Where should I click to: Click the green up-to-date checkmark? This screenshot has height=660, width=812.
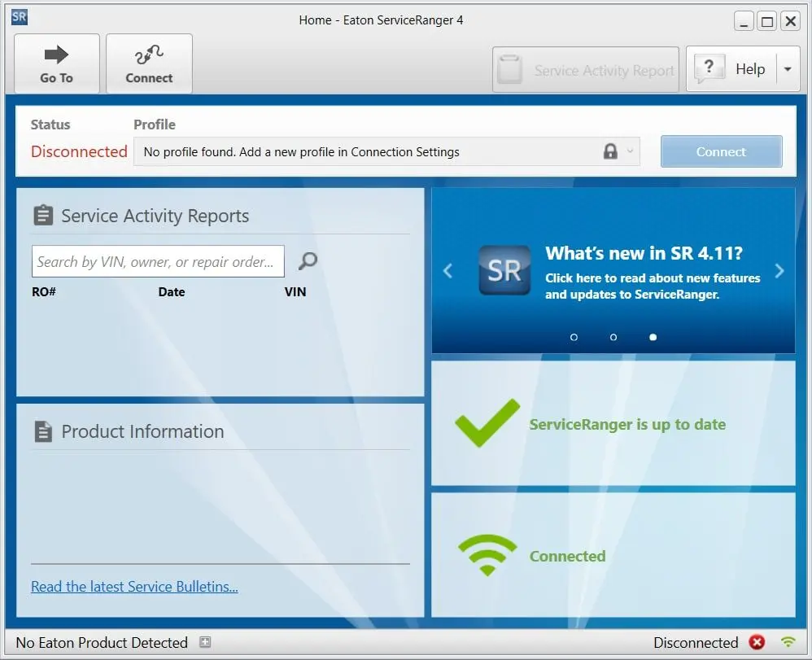(x=486, y=423)
